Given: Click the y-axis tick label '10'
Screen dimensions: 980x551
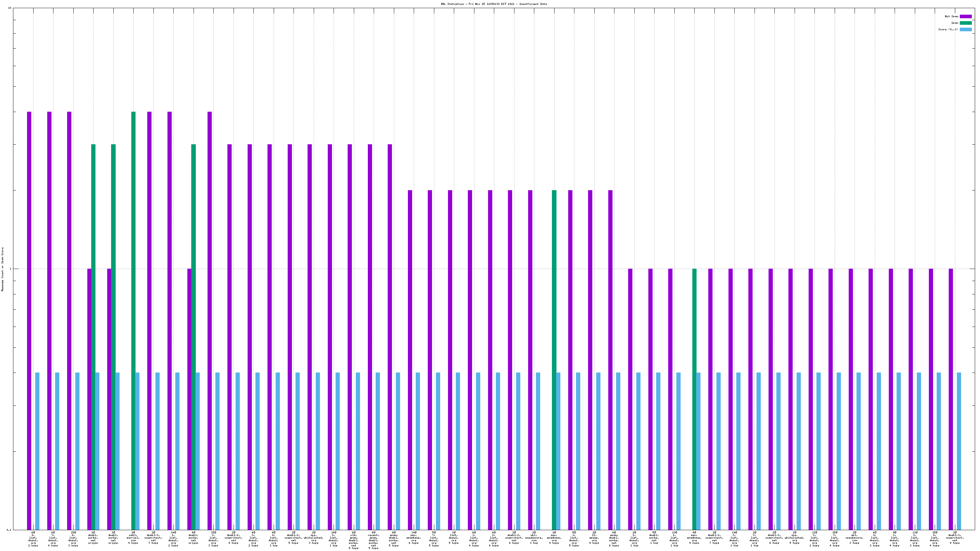Looking at the screenshot, I should pyautogui.click(x=9, y=8).
